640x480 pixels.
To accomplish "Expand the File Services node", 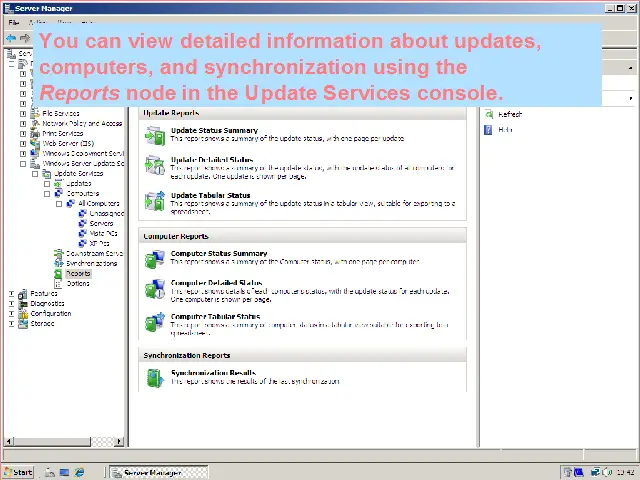I will (x=23, y=113).
